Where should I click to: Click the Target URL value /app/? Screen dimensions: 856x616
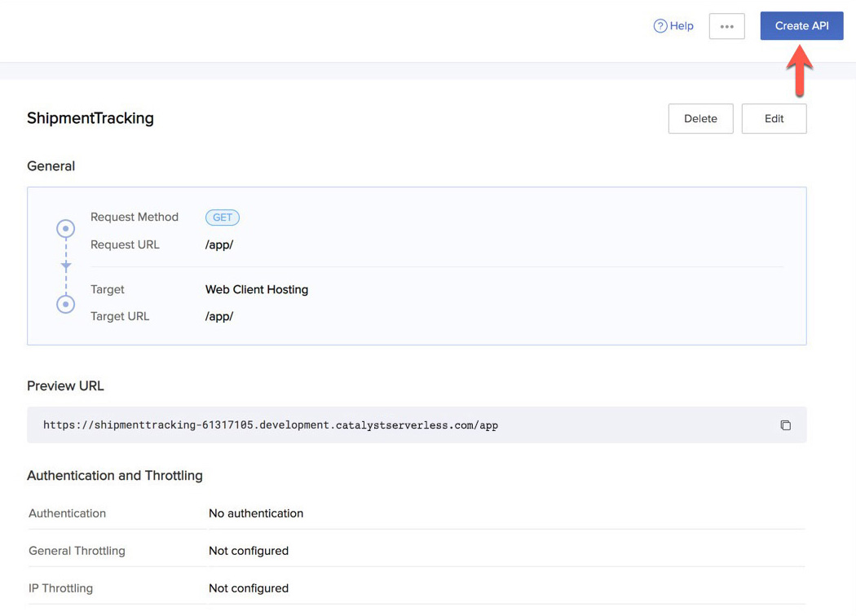[219, 316]
